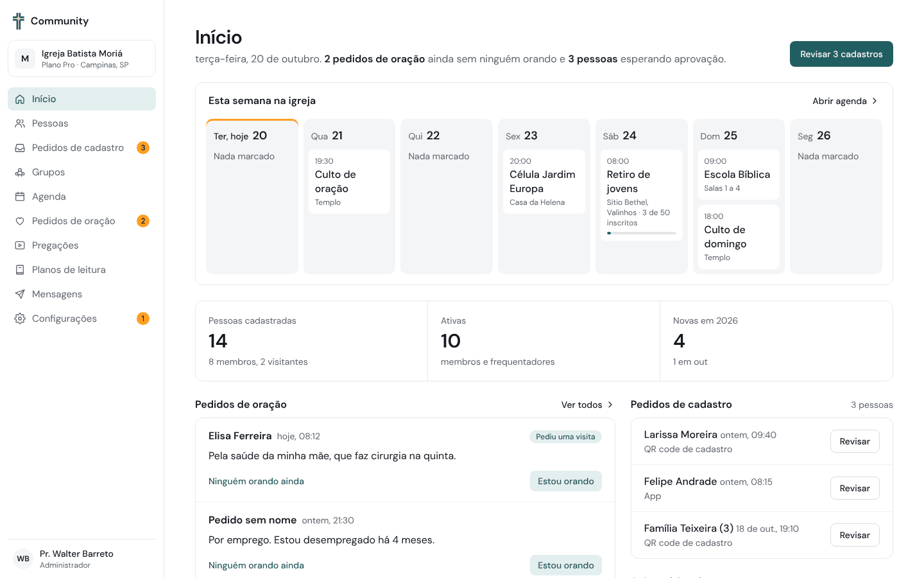Click the Ativas stat showing 10
This screenshot has width=924, height=578.
[543, 341]
